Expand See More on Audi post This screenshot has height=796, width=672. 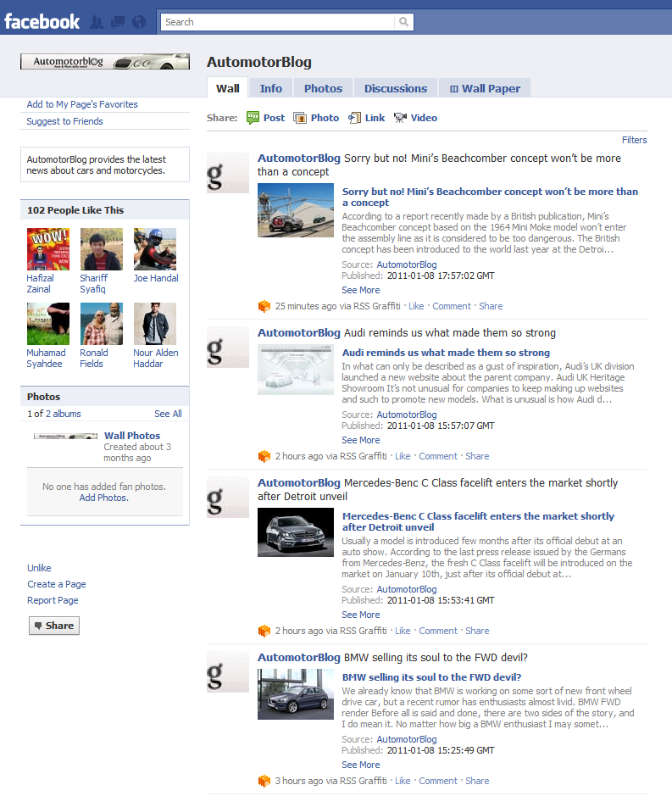360,440
